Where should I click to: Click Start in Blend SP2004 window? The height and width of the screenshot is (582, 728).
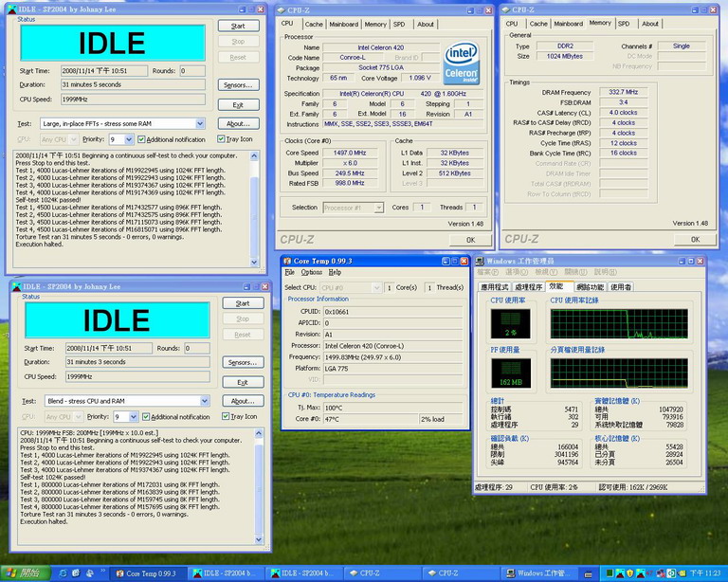[243, 303]
